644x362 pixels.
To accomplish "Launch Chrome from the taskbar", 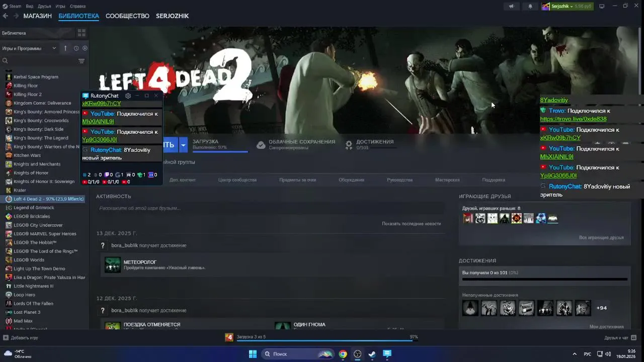I will (343, 354).
